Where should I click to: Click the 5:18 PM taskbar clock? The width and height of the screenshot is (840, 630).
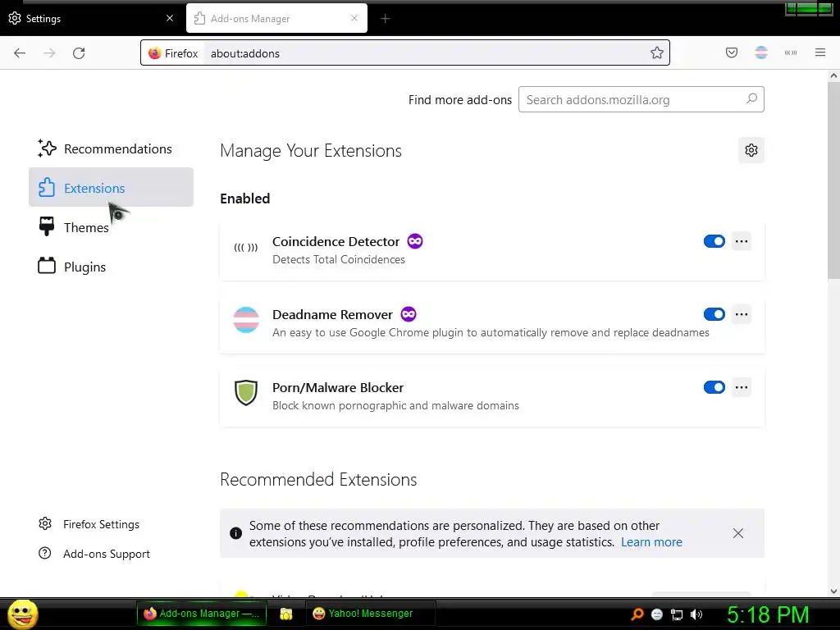(x=768, y=615)
